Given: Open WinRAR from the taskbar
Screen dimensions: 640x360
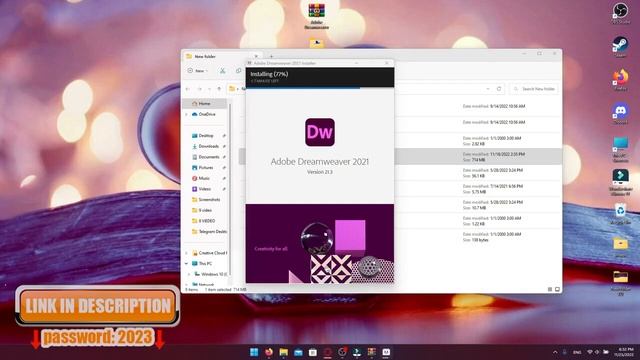Looking at the screenshot, I should (x=371, y=352).
